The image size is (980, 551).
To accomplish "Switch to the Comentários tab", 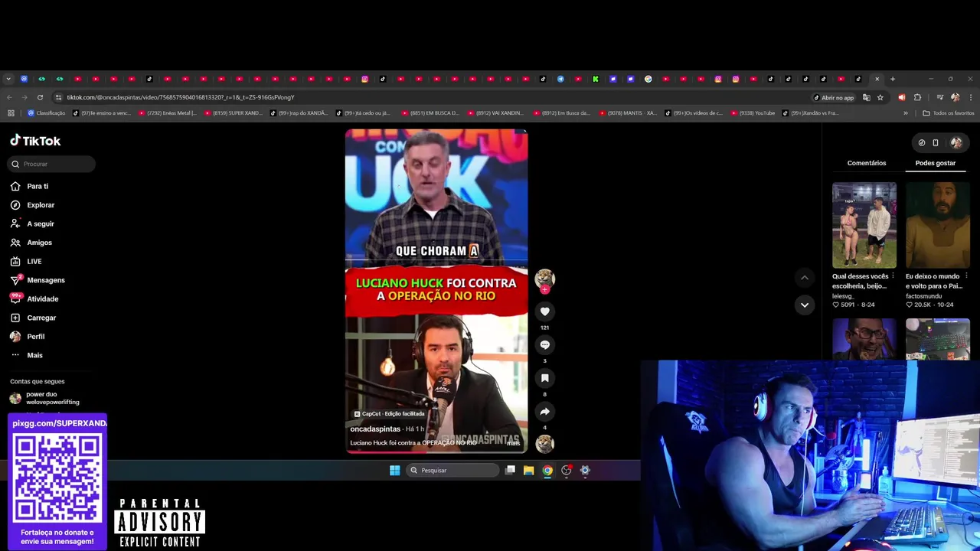I will click(867, 163).
